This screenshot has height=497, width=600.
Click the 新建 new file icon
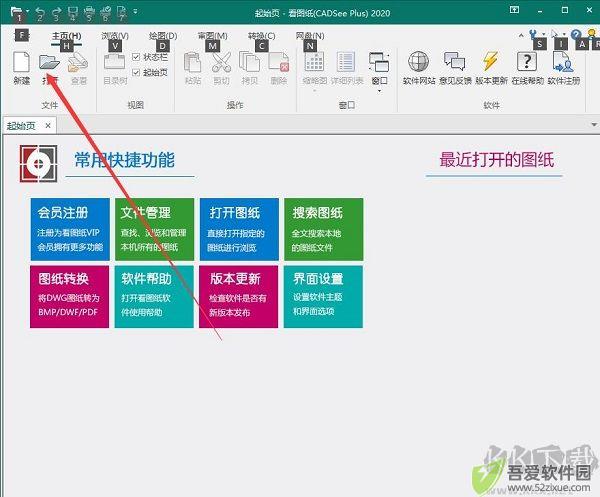pyautogui.click(x=21, y=62)
